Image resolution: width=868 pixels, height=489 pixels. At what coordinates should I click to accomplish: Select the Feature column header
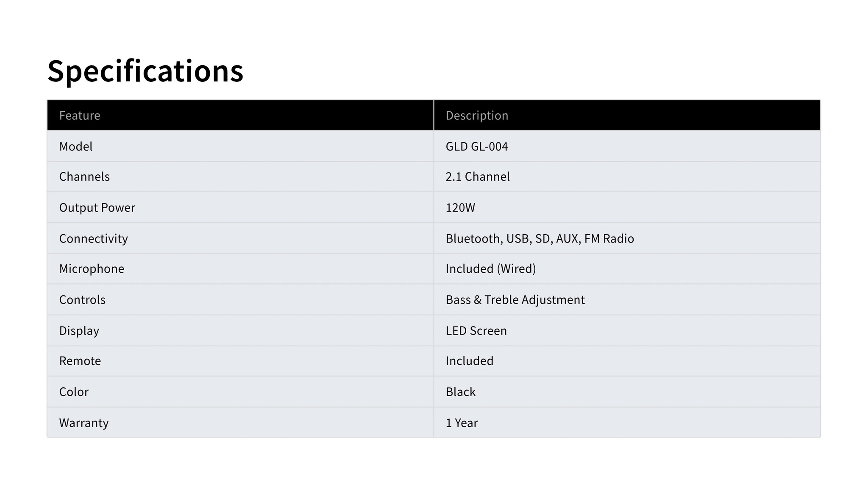[x=80, y=115]
